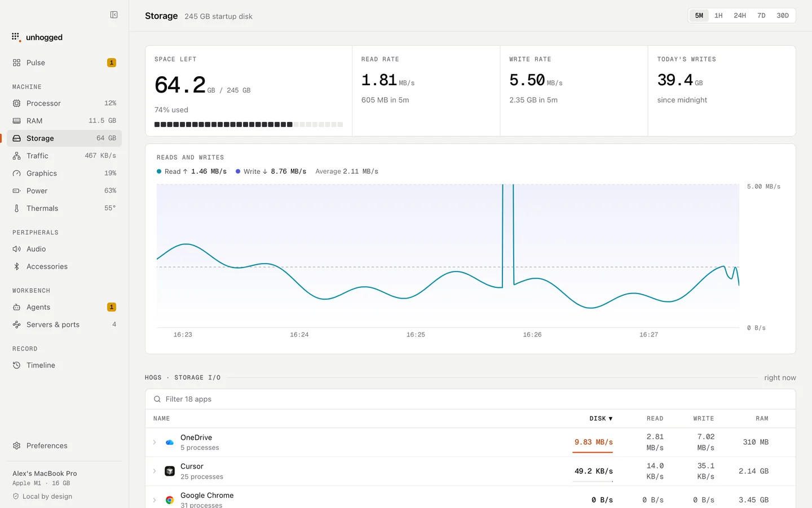The height and width of the screenshot is (508, 812).
Task: Expand the Cursor process row
Action: click(x=155, y=471)
